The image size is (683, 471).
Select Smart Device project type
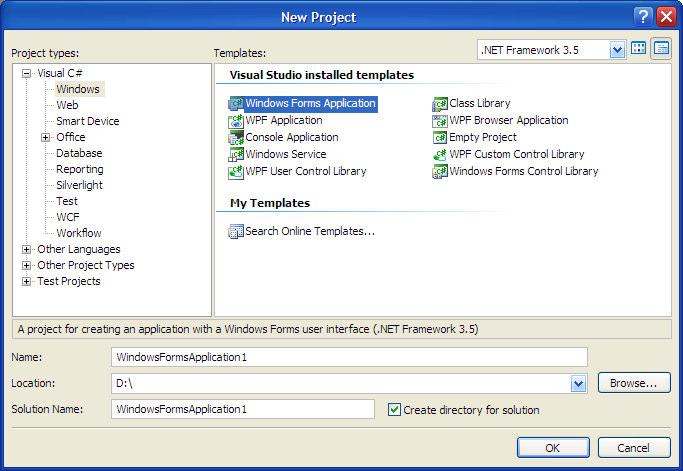pyautogui.click(x=88, y=121)
